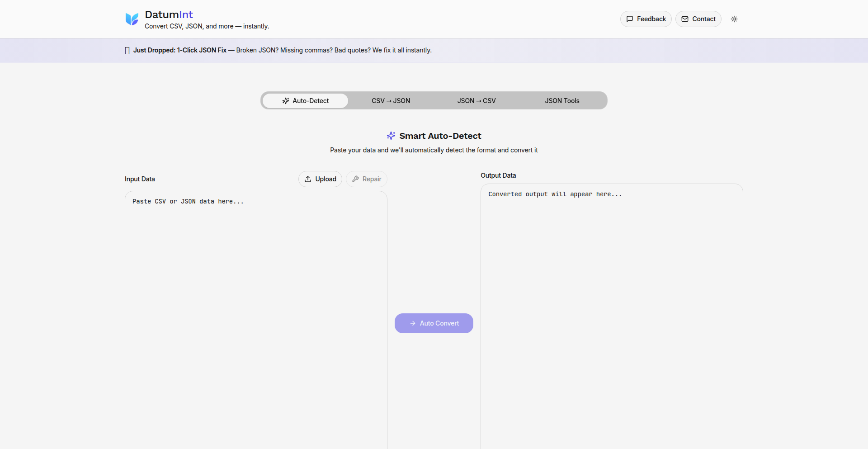Toggle dark mode with the sun icon
The height and width of the screenshot is (449, 868).
734,19
